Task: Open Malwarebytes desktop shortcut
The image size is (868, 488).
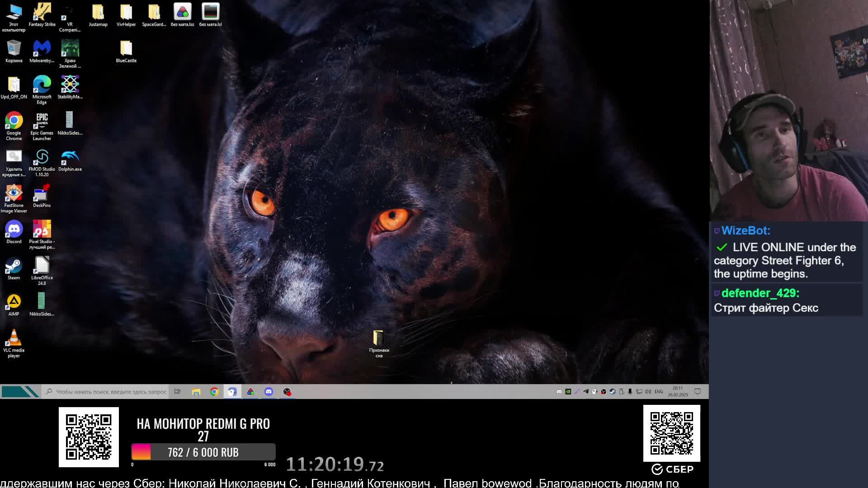Action: [42, 50]
